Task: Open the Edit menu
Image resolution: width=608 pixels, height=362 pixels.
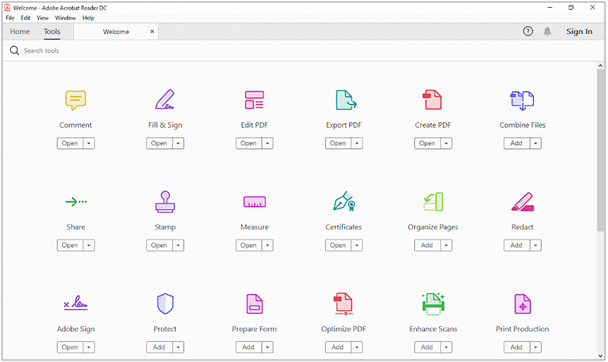Action: (26, 18)
